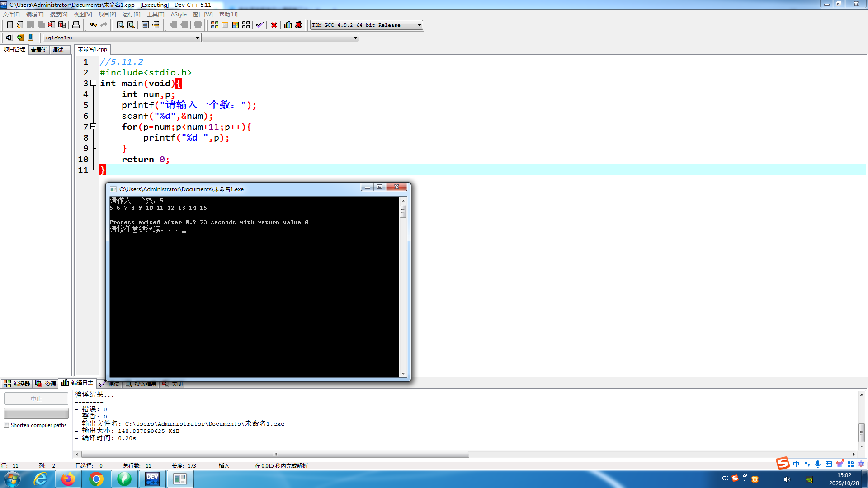Click the Undo arrow icon
Screen dimensions: 868x488
pos(93,25)
